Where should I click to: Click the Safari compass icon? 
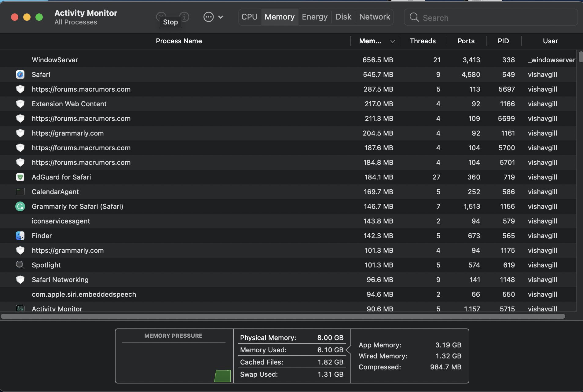[x=20, y=74]
